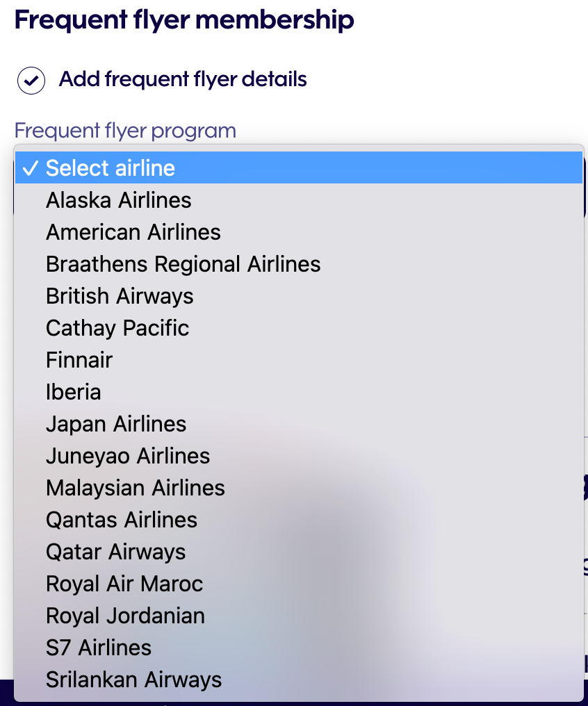Choose Select airline placeholder option
The width and height of the screenshot is (588, 706).
pyautogui.click(x=299, y=168)
